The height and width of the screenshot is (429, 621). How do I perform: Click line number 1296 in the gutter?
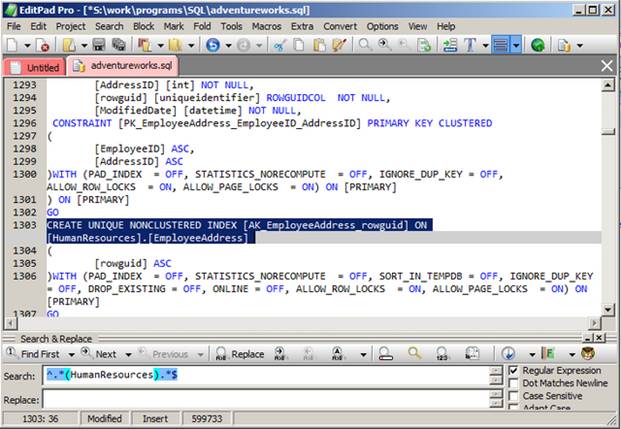(x=25, y=123)
